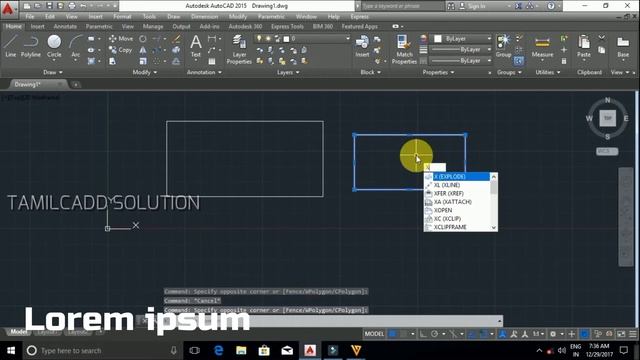Click the Group tool
This screenshot has height=360, width=640.
coord(503,46)
